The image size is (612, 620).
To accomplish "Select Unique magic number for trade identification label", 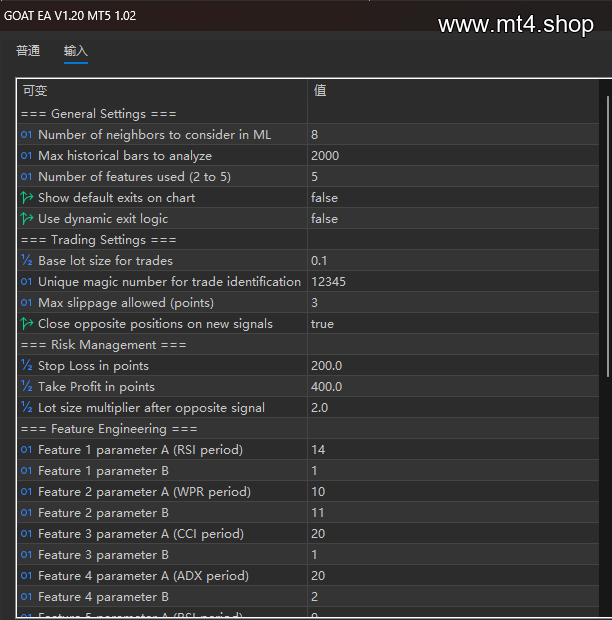I will pos(169,282).
